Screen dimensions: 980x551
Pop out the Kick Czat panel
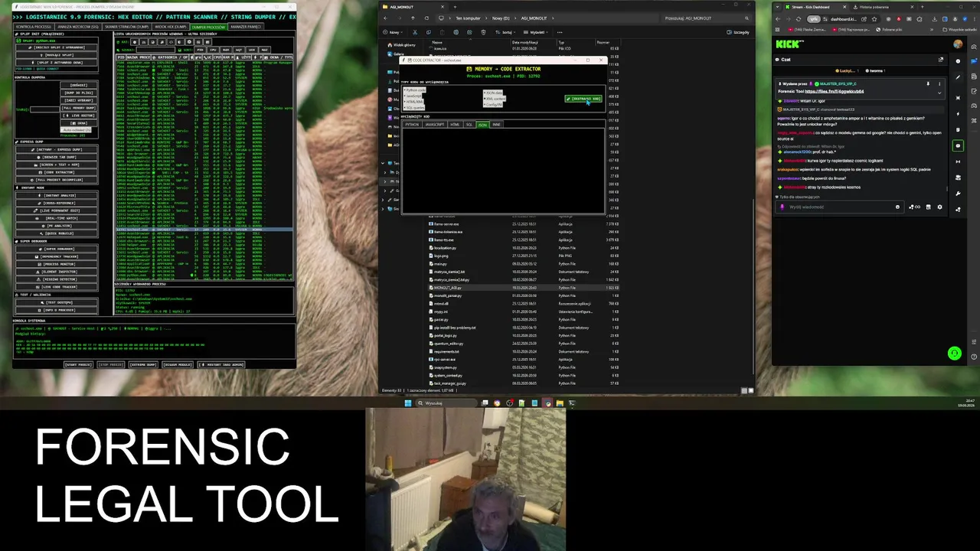(941, 60)
